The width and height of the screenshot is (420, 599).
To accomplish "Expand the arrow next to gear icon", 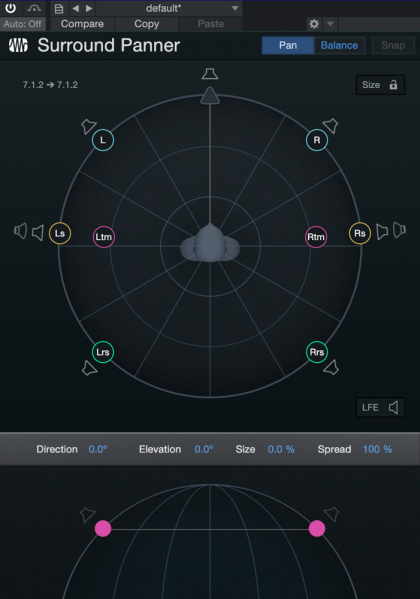I will pyautogui.click(x=330, y=24).
